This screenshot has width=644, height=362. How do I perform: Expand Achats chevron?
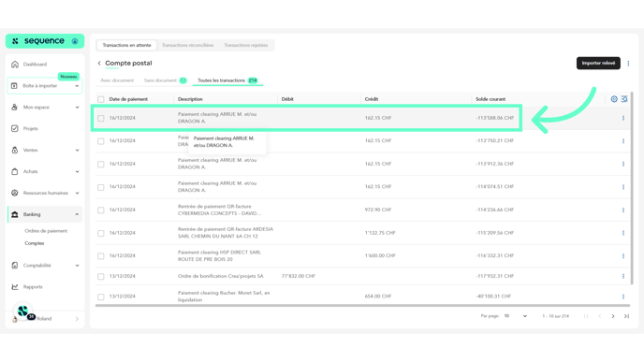pos(77,171)
